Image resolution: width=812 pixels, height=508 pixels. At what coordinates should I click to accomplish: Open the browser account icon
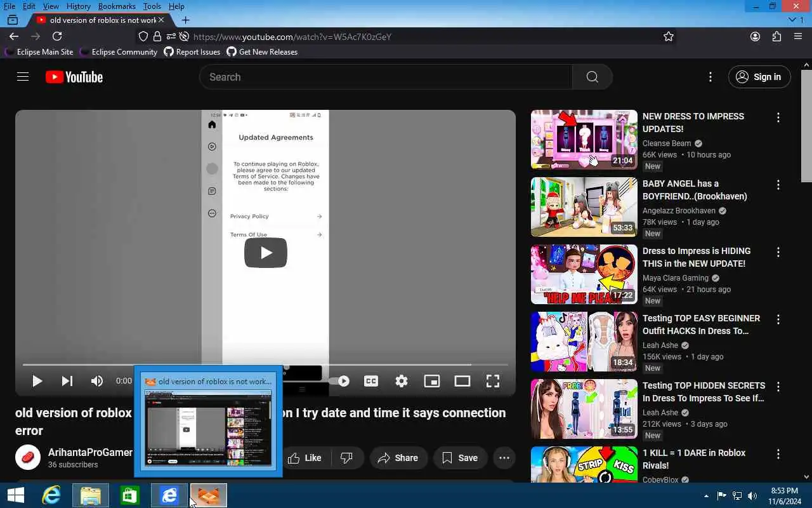[x=755, y=37]
